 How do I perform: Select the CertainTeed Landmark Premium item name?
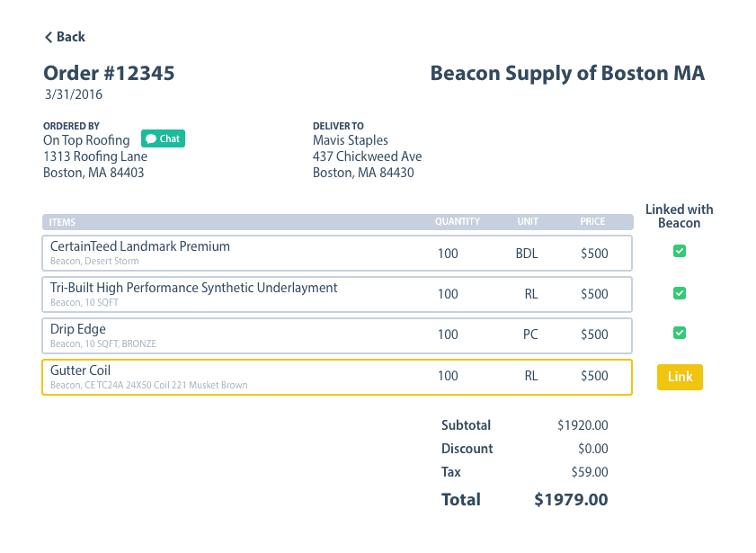click(140, 246)
